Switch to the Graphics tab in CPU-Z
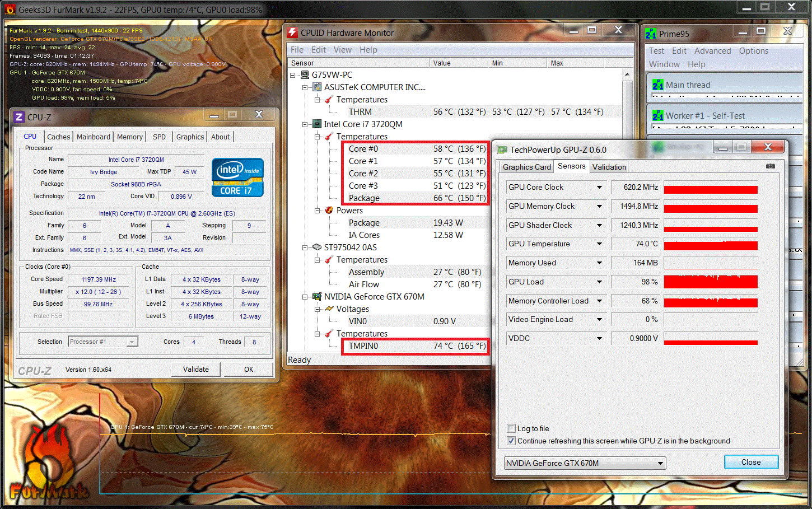The height and width of the screenshot is (509, 812). pyautogui.click(x=190, y=137)
